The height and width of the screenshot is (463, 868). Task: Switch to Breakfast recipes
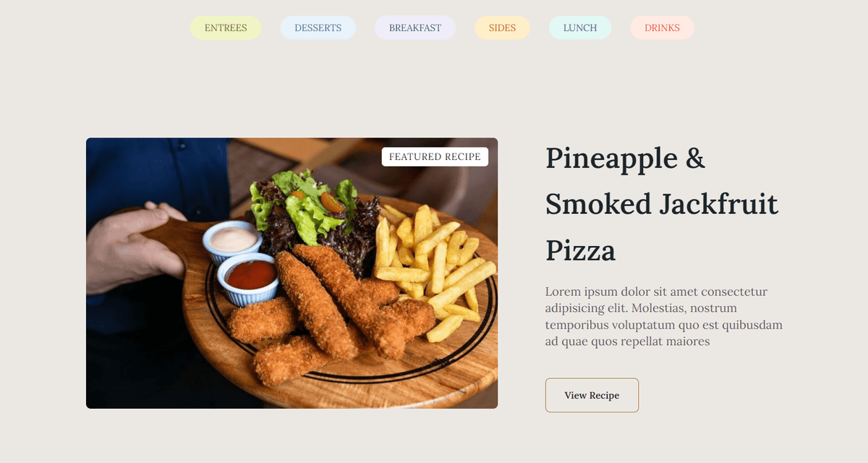click(415, 28)
